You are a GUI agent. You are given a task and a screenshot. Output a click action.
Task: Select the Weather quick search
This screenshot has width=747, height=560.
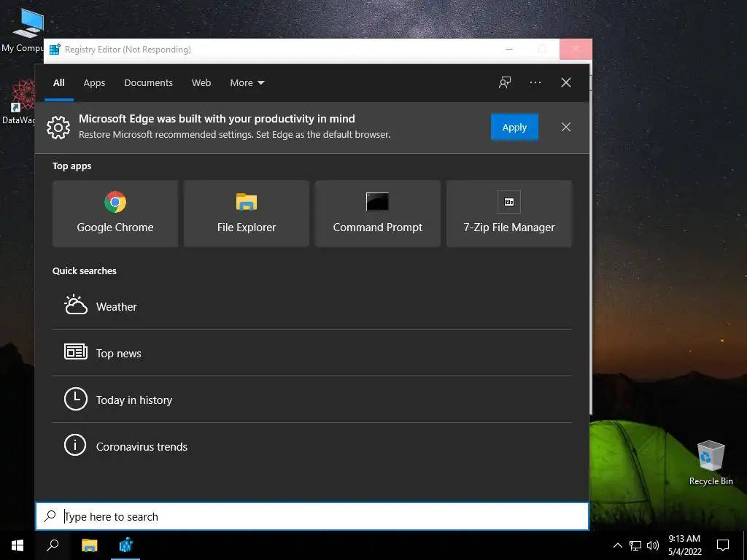click(312, 306)
